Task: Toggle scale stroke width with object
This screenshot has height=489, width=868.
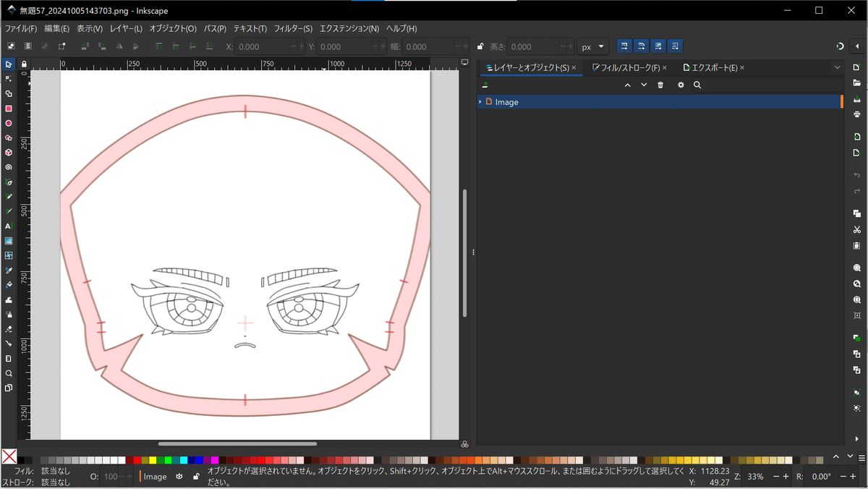Action: 624,46
